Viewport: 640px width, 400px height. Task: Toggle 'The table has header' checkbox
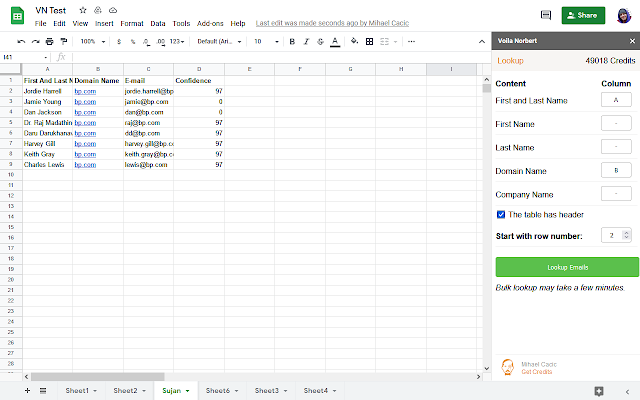click(501, 215)
